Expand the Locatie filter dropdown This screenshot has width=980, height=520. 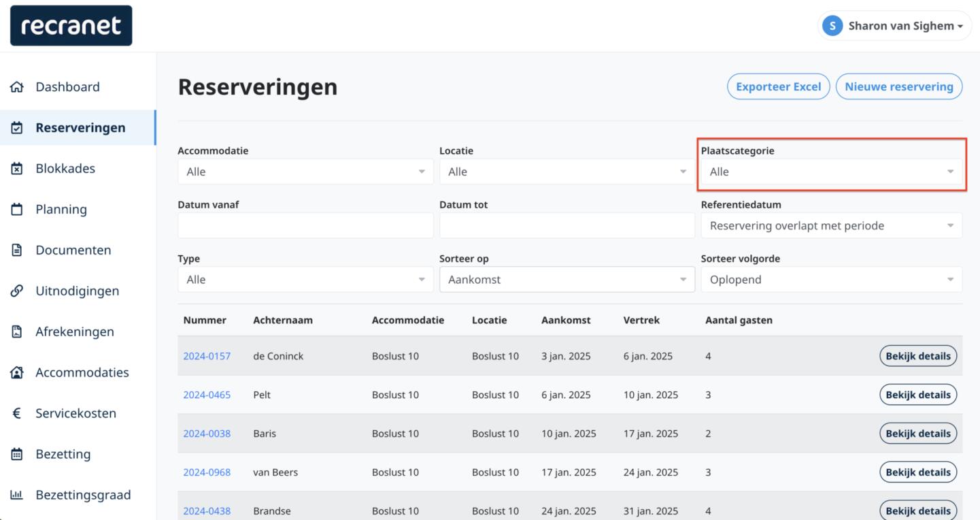567,172
